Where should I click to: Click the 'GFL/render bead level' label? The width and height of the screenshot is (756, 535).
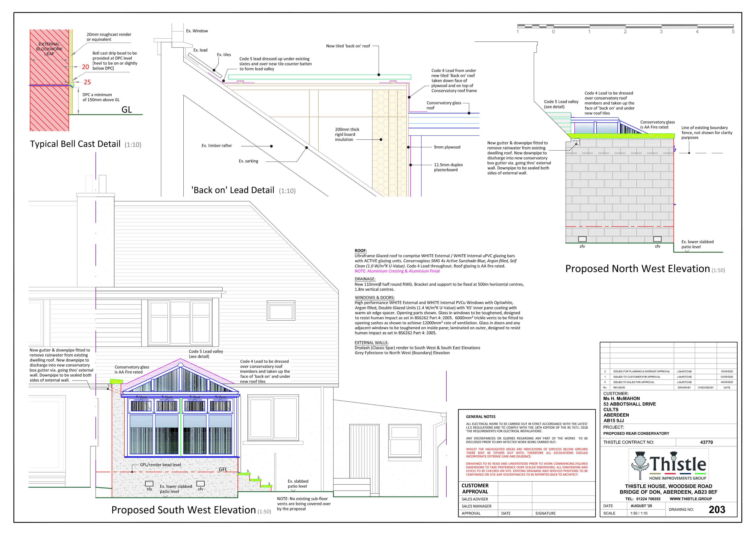pos(160,465)
